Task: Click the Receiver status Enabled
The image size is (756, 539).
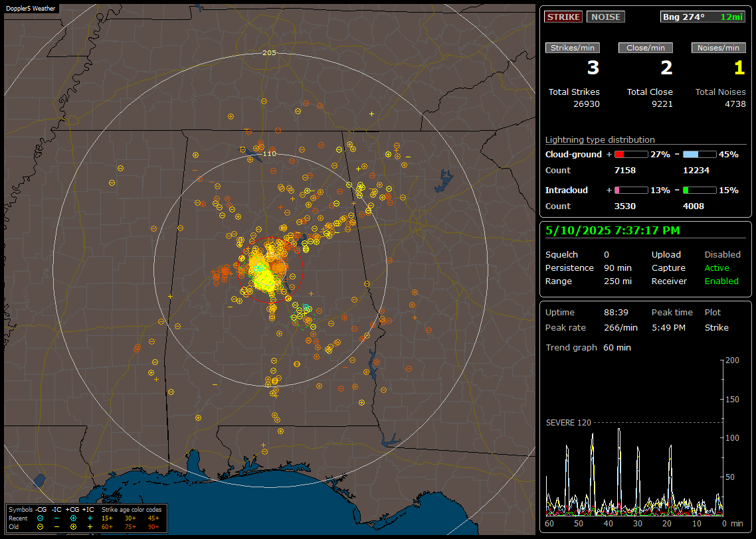Action: click(x=721, y=281)
